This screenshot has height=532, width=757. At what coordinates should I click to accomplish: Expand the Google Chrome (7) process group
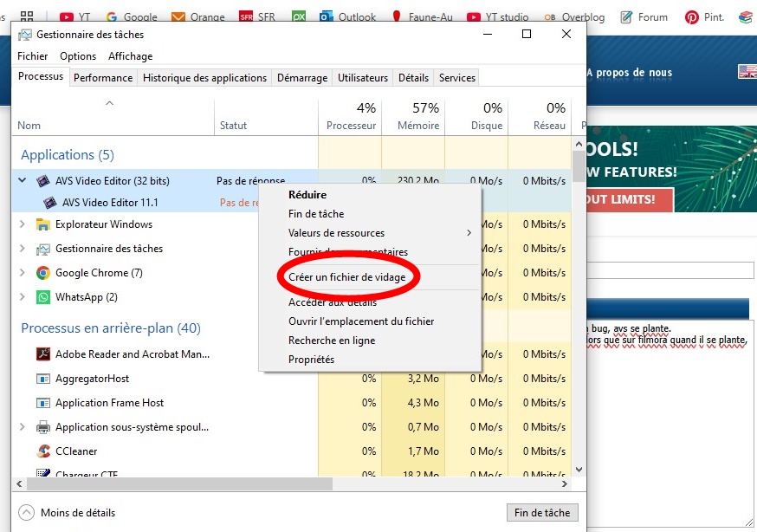(x=23, y=273)
